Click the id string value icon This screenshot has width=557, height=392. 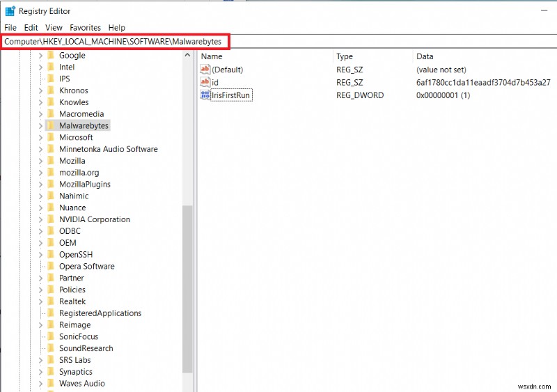(x=205, y=82)
